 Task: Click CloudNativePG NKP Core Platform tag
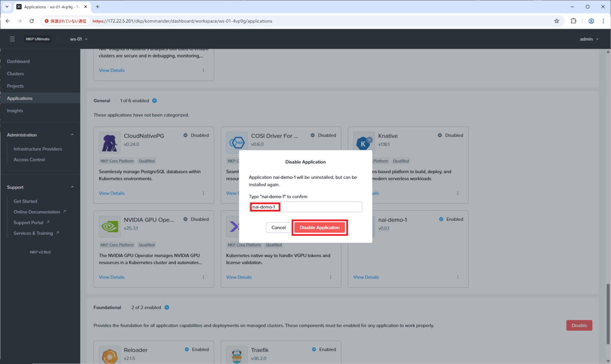click(x=117, y=161)
